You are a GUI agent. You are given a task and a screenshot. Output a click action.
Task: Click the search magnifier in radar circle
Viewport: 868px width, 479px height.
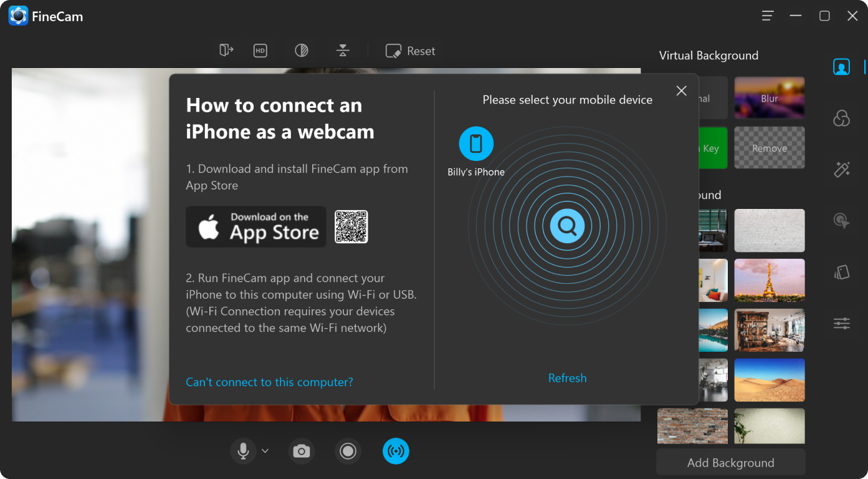coord(567,226)
